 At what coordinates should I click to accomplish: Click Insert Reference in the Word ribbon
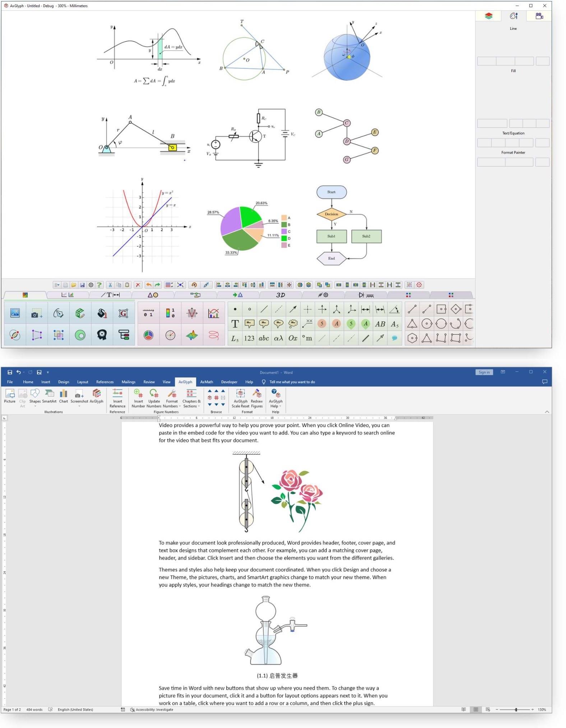pos(117,398)
